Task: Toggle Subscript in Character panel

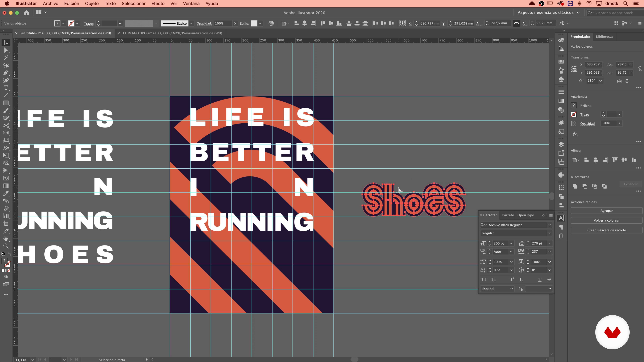Action: click(x=521, y=279)
